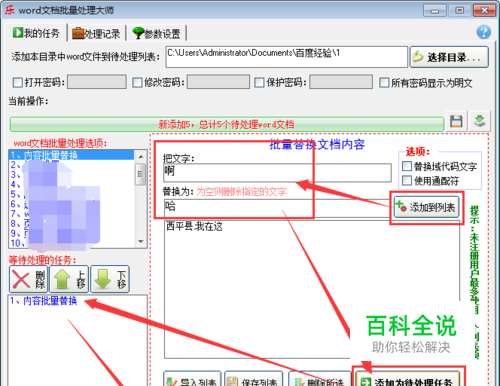The image size is (500, 386).
Task: Click 添加为待处理任务 button
Action: (x=408, y=380)
